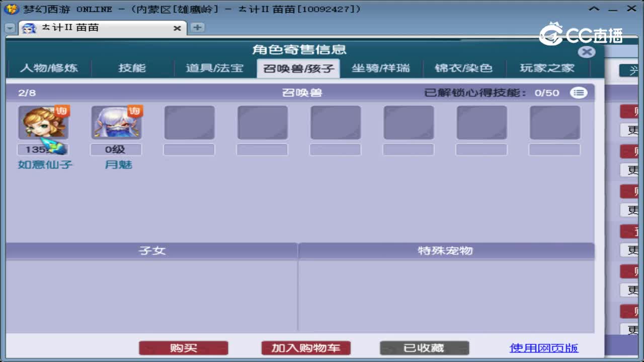Click the 月魅 name label
644x362 pixels.
click(x=119, y=165)
